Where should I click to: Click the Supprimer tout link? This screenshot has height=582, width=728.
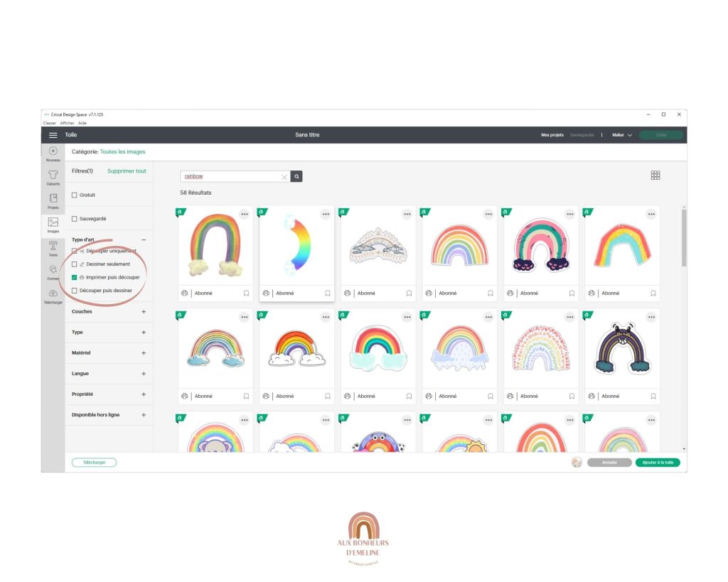tap(127, 171)
